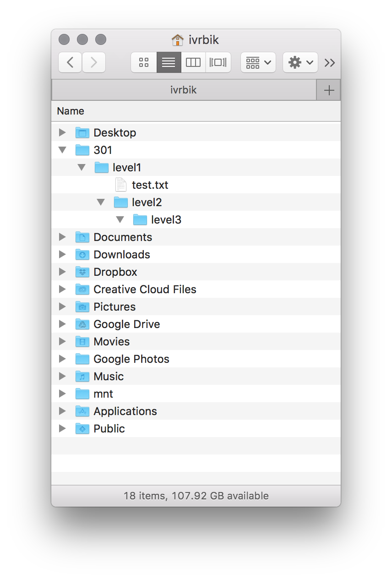This screenshot has height=580, width=392.
Task: Expand the Documents folder
Action: tap(63, 237)
